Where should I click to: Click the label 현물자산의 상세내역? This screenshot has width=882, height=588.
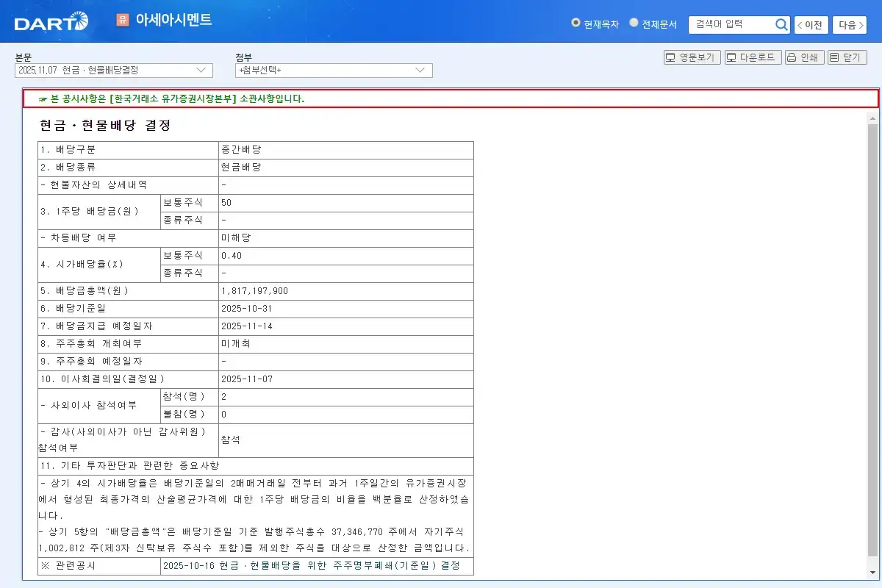coord(94,185)
